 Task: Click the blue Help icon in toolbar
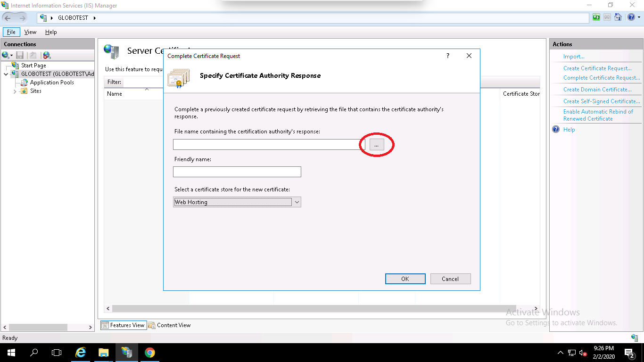[631, 17]
